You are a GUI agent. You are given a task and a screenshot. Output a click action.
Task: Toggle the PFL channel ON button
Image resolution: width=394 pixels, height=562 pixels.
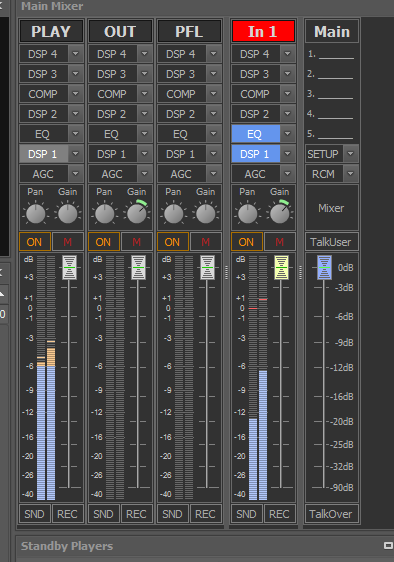(x=172, y=242)
